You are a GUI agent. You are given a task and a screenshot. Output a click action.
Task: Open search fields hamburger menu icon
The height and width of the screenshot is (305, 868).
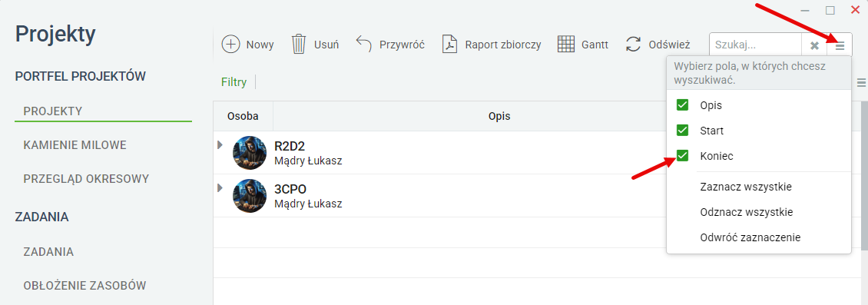(x=840, y=45)
